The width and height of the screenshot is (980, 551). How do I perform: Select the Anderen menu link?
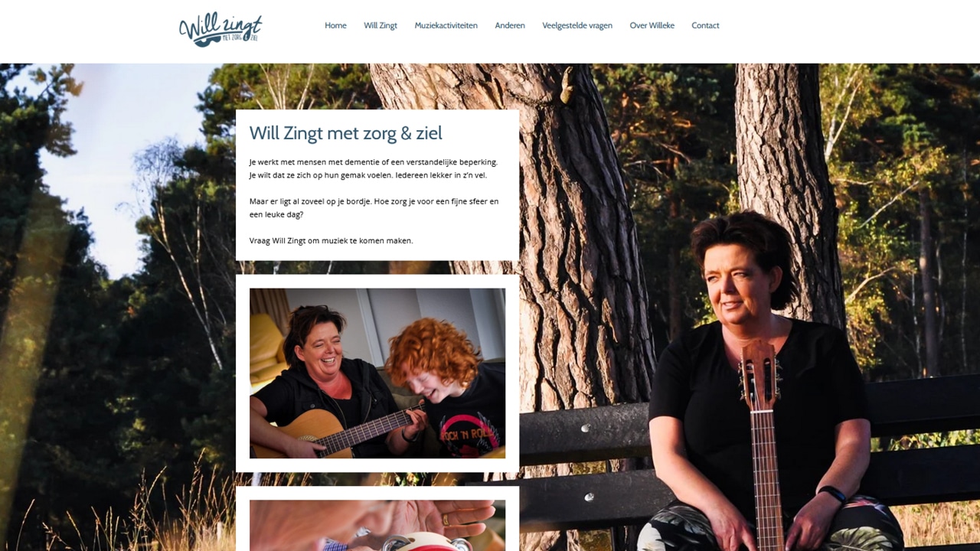(x=510, y=25)
